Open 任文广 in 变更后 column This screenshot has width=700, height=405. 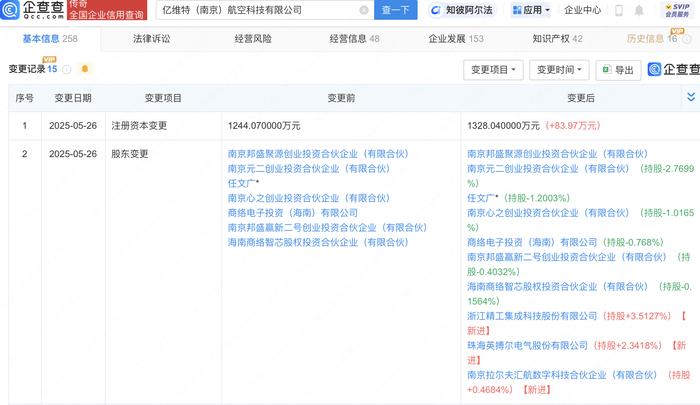point(481,198)
